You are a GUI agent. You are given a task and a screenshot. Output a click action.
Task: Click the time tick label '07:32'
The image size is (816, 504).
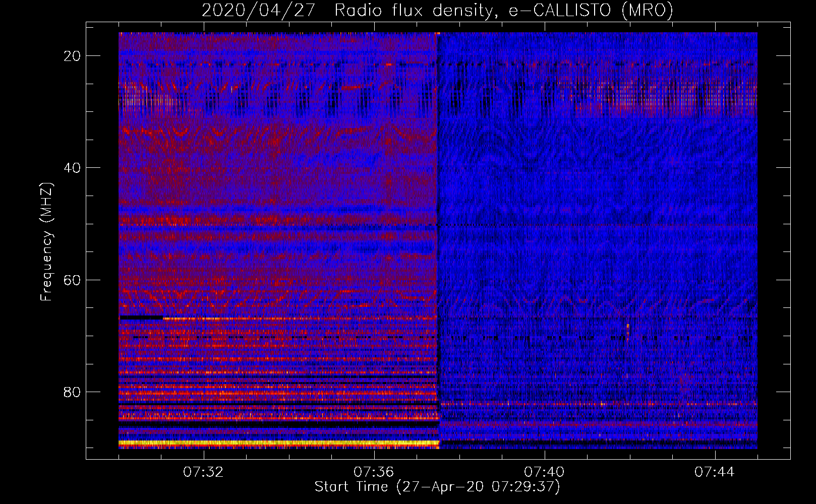(x=203, y=472)
